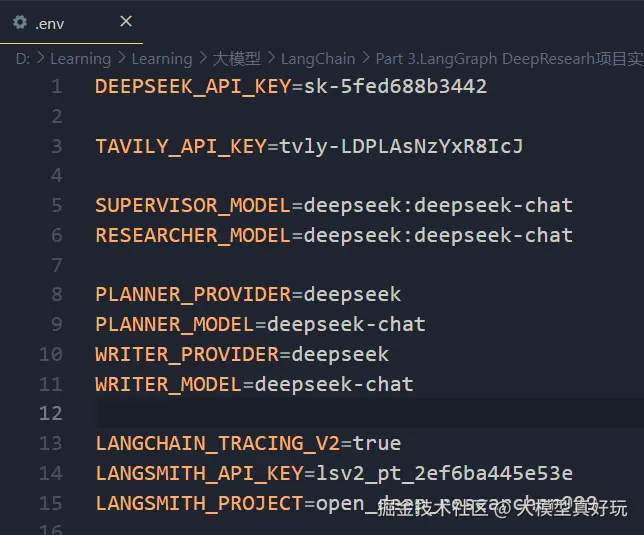Open the first Learning breadcrumb folder
Image resolution: width=644 pixels, height=535 pixels.
80,59
